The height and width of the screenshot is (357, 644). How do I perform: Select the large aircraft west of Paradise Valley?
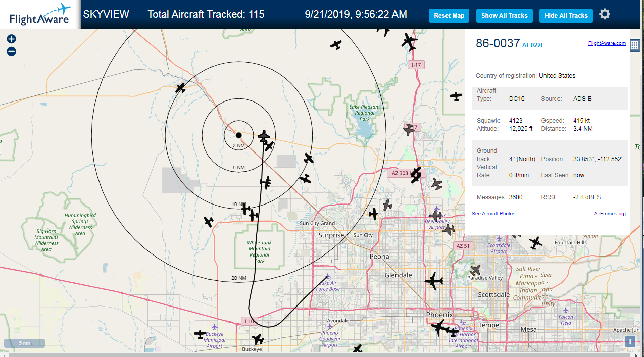point(433,281)
